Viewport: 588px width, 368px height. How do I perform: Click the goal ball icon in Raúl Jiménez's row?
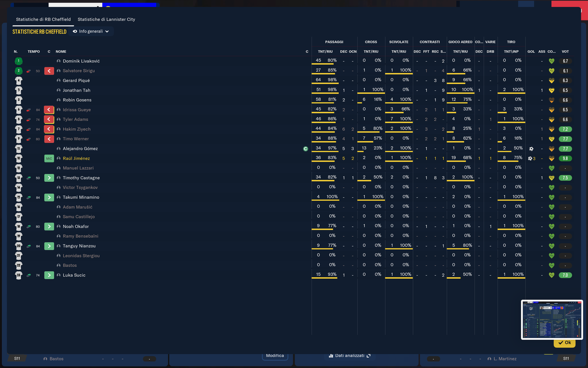click(530, 159)
